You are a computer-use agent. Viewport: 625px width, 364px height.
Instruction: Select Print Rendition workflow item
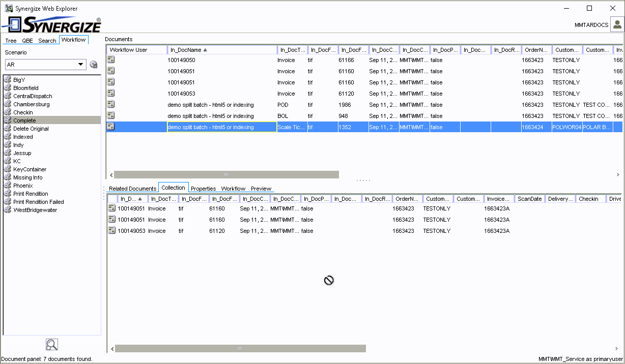point(31,194)
